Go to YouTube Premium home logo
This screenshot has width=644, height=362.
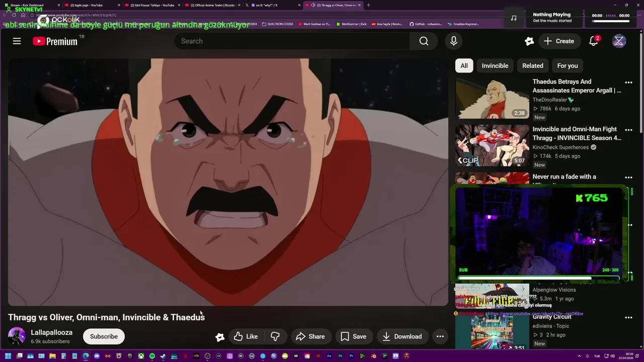click(x=55, y=41)
